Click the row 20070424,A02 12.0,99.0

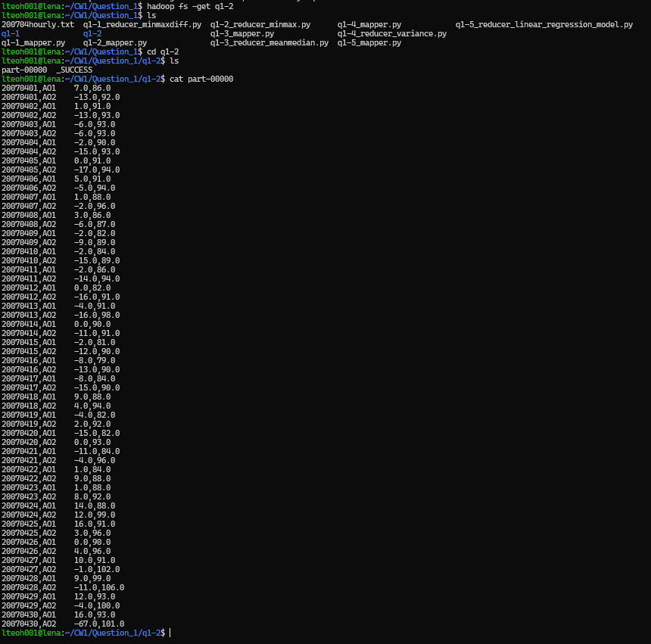[58, 515]
